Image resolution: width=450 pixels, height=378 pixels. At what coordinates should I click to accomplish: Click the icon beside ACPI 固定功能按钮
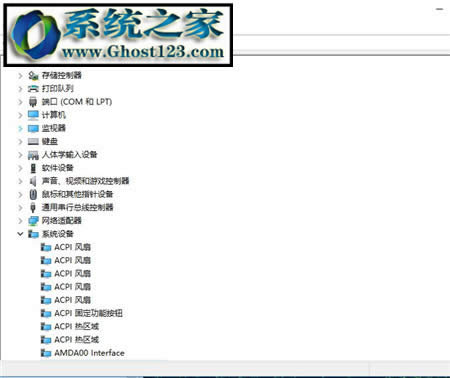[46, 313]
